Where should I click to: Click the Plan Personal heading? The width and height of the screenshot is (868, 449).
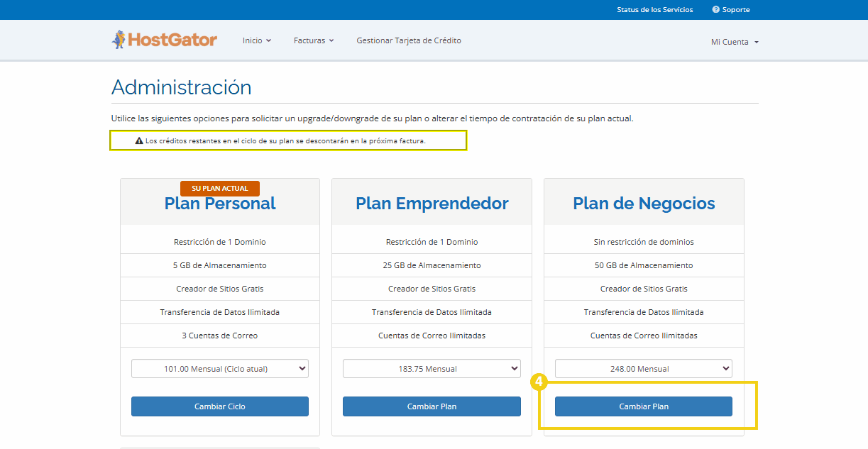click(x=220, y=204)
